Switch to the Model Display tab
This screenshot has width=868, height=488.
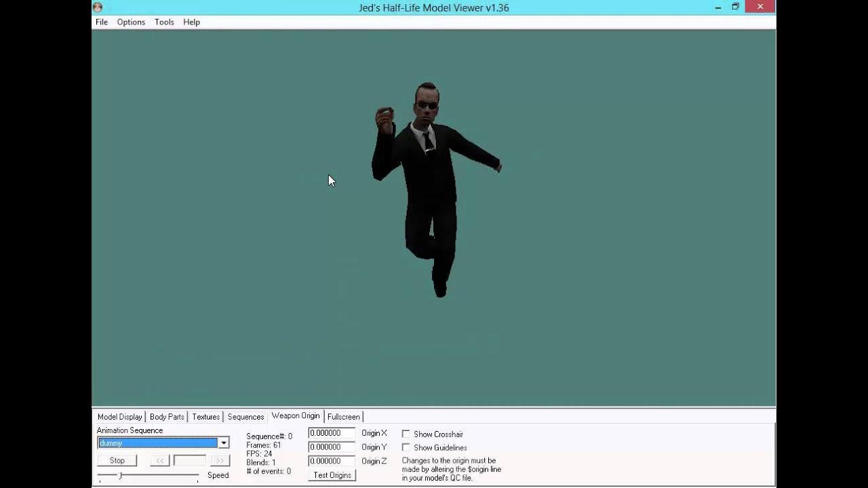(x=119, y=417)
